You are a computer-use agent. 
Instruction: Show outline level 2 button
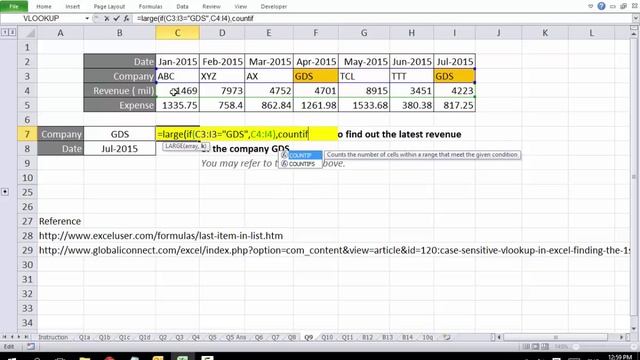(12, 32)
